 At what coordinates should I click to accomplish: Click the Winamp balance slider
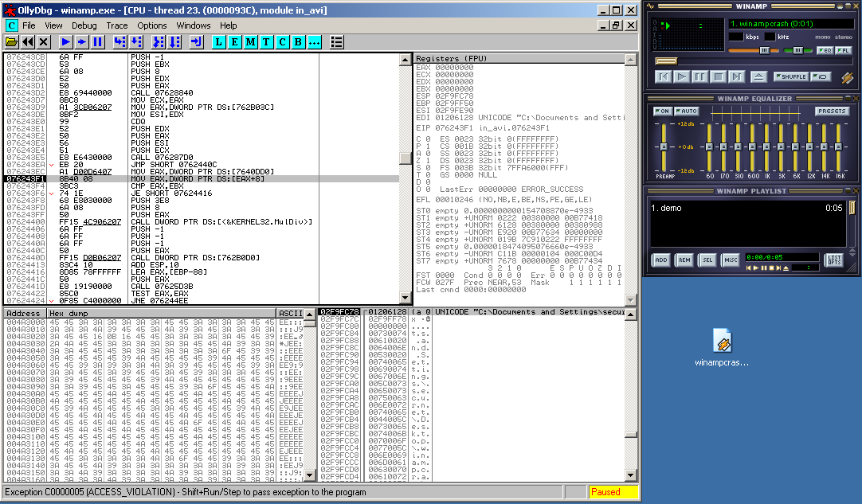[797, 51]
